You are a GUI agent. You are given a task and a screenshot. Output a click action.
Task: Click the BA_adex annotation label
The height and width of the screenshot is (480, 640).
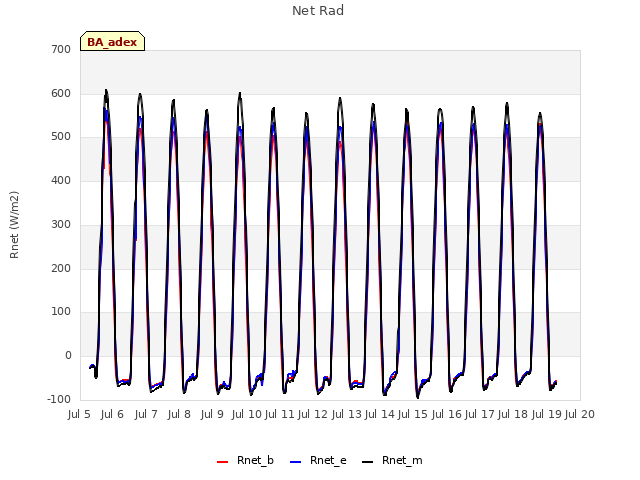tap(112, 41)
